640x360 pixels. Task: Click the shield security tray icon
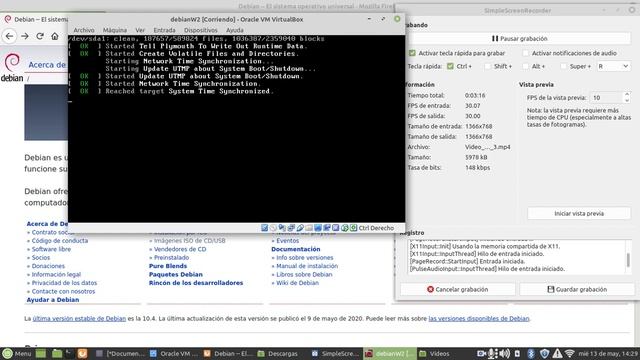coord(544,353)
